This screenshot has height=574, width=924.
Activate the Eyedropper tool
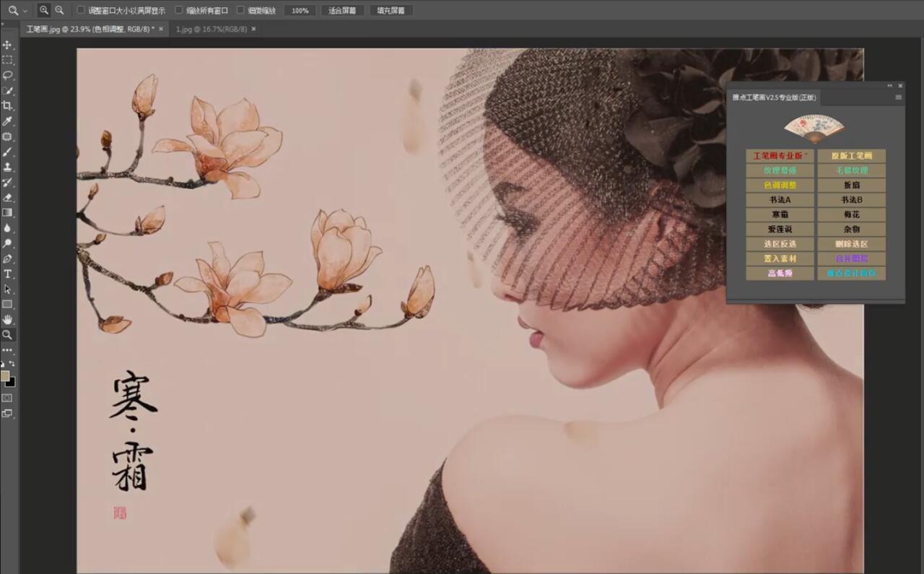point(7,121)
